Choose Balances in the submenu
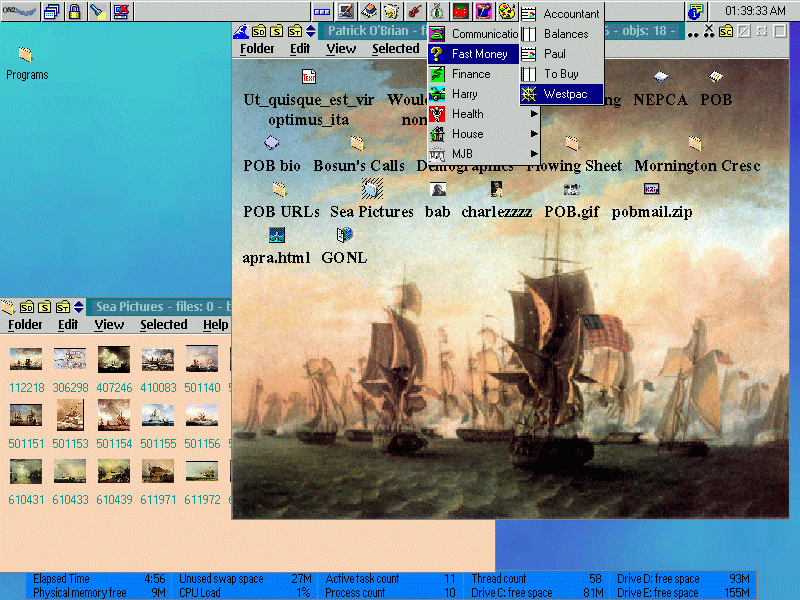This screenshot has width=800, height=600. pyautogui.click(x=562, y=34)
